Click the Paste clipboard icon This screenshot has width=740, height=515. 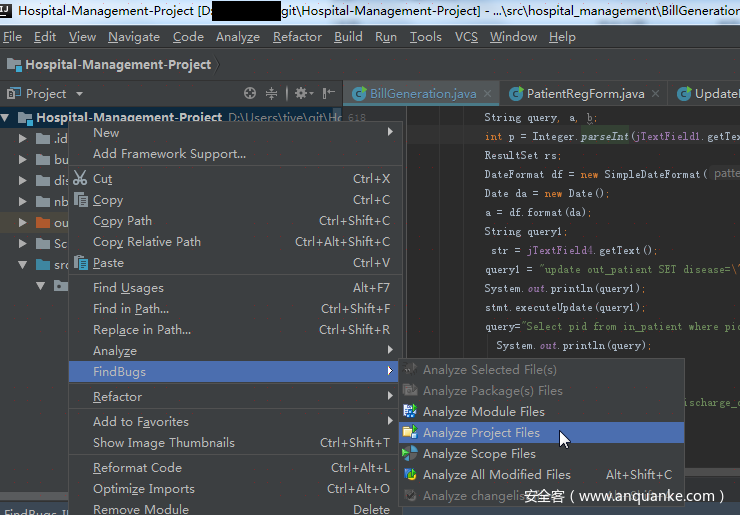(81, 262)
